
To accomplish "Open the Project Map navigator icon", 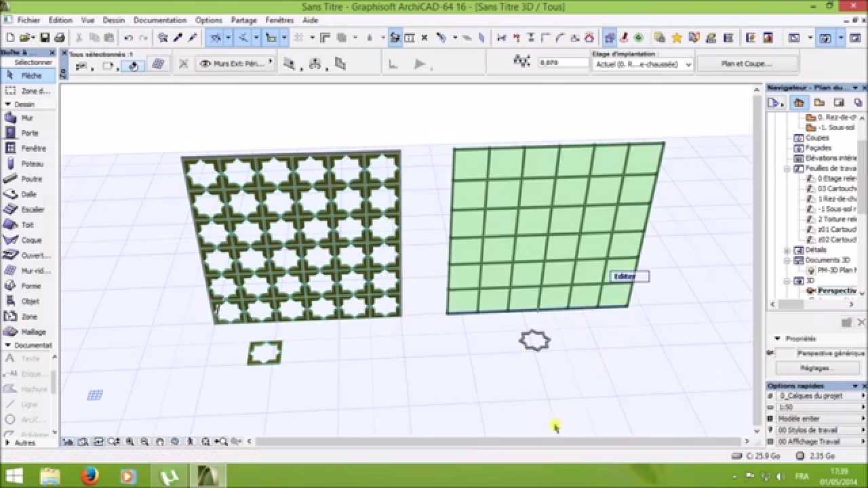I will click(799, 102).
